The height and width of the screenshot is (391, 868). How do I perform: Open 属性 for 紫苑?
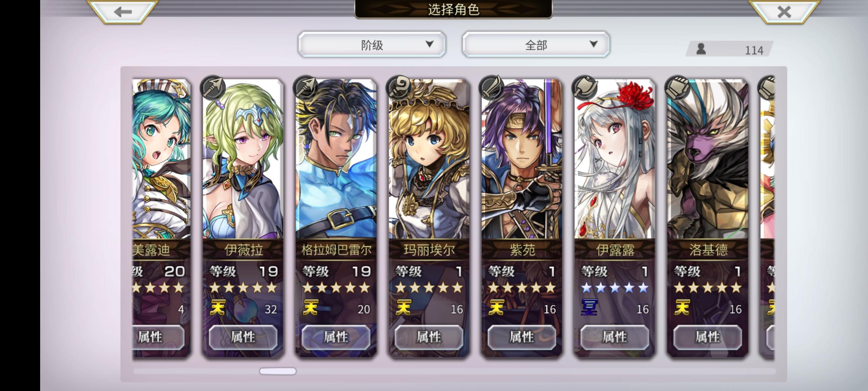(x=522, y=337)
